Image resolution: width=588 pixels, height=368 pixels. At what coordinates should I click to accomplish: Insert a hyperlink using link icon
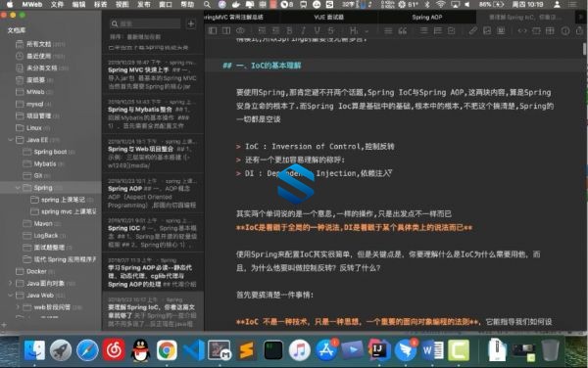pos(473,30)
